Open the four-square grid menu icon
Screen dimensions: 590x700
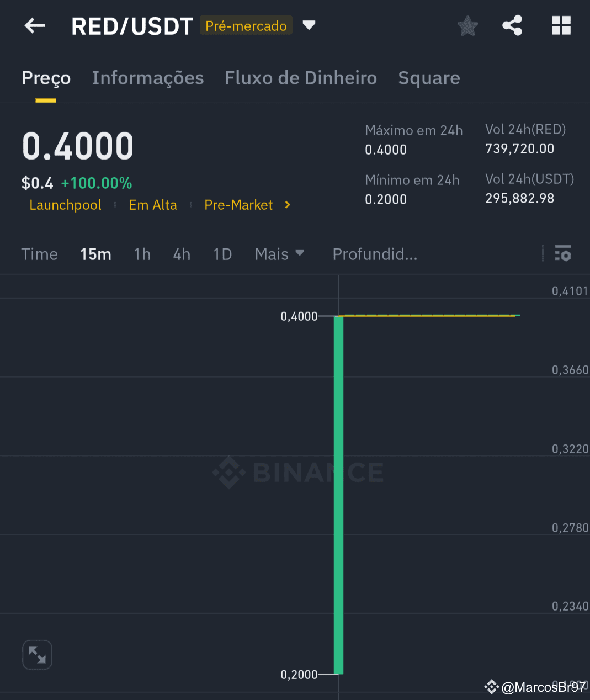561,25
